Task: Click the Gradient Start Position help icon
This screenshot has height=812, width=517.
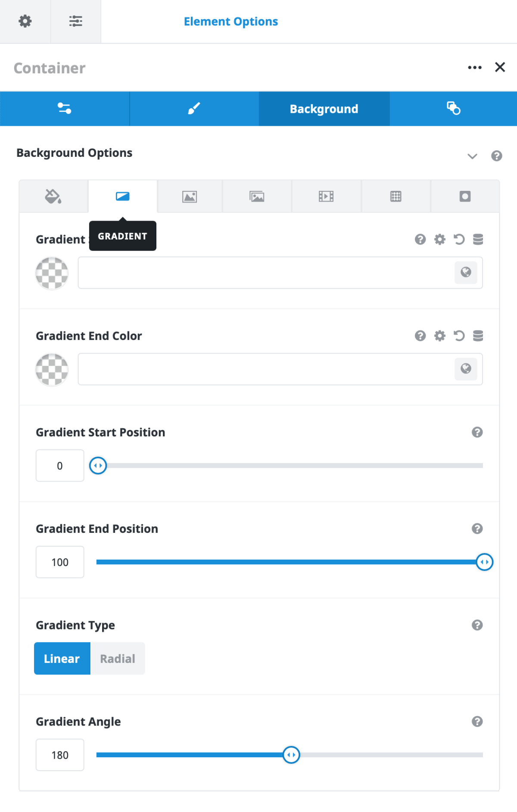Action: [x=477, y=432]
